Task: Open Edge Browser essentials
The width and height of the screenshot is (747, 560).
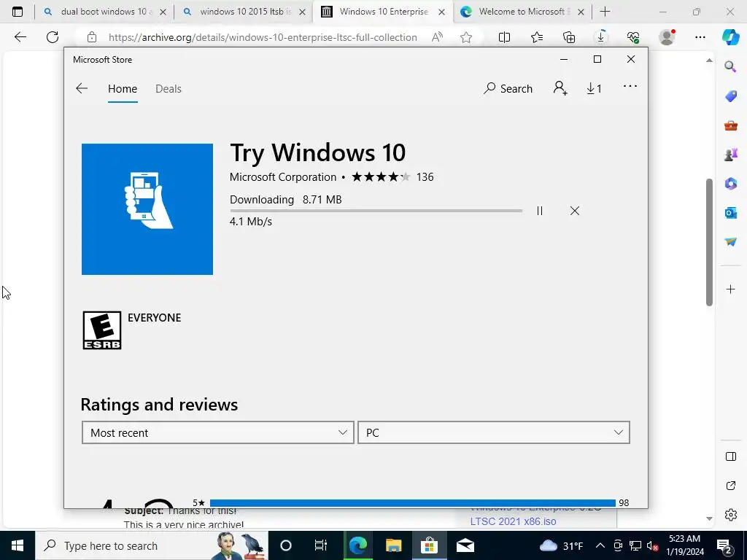Action: coord(632,37)
